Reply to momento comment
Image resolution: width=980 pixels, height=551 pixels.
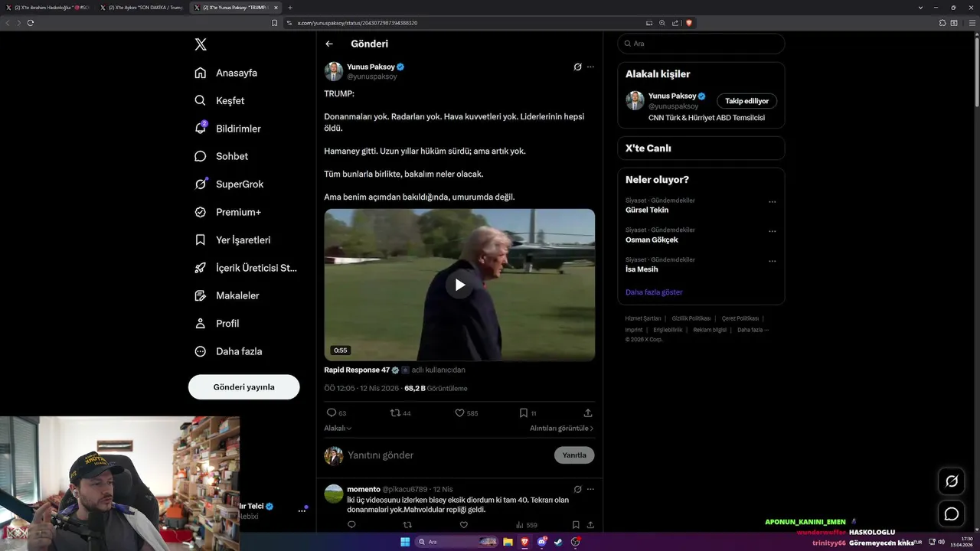(x=351, y=525)
